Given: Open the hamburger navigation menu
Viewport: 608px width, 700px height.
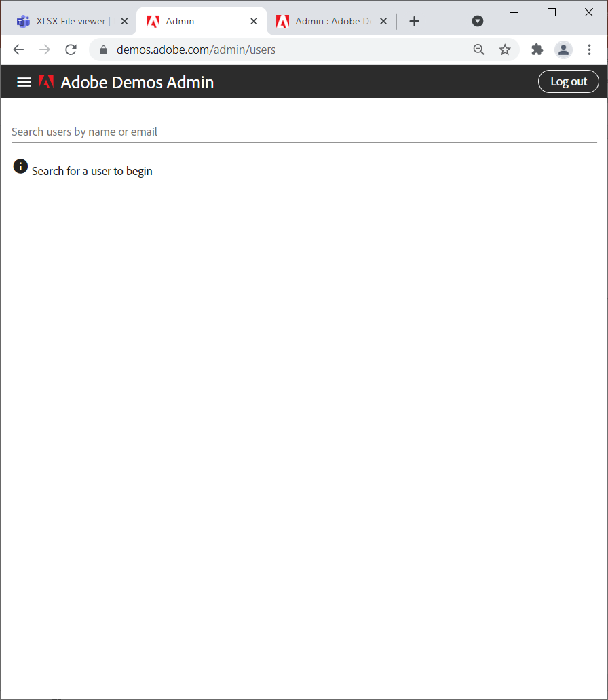Looking at the screenshot, I should (x=24, y=82).
